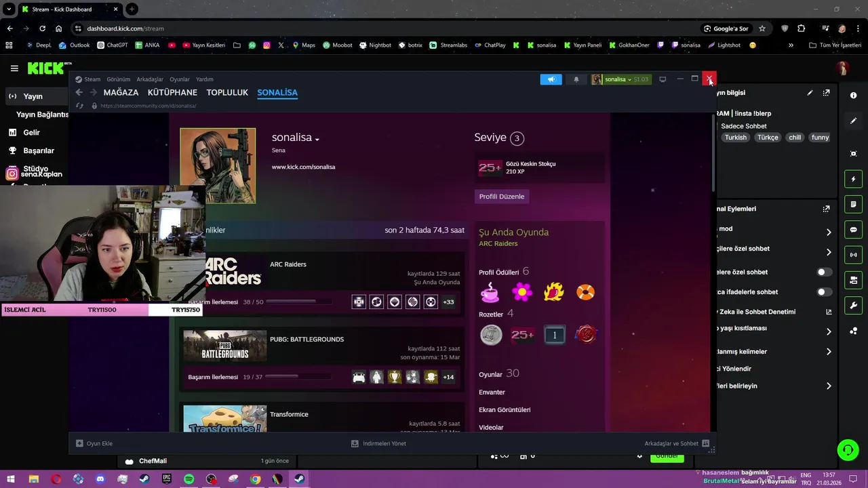Open the Chrome tab search dropdown
The height and width of the screenshot is (488, 868).
tap(9, 9)
